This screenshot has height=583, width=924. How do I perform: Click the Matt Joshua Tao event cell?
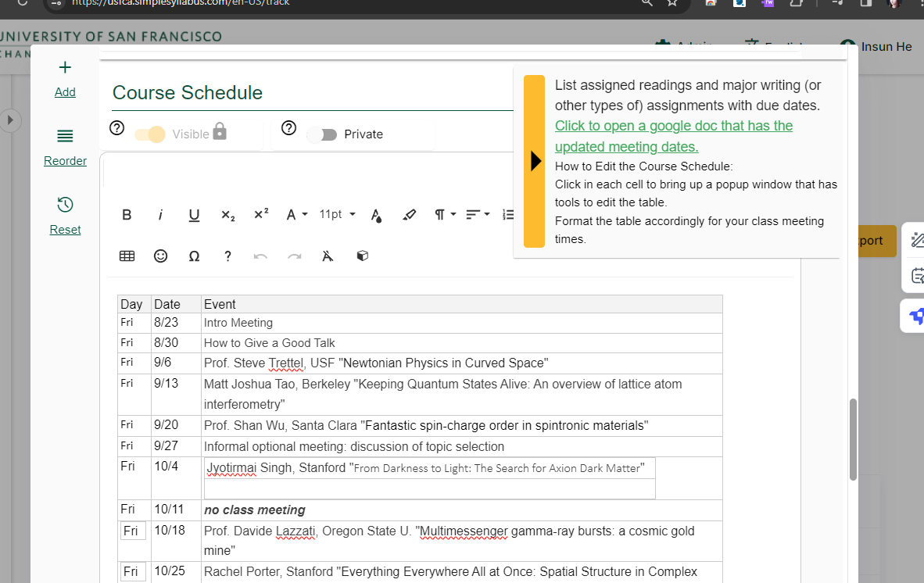(x=461, y=394)
